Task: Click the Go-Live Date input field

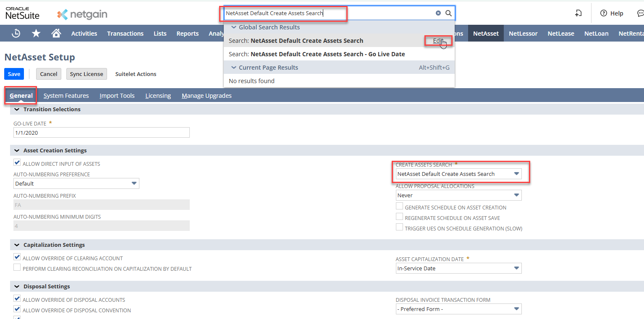Action: (101, 133)
